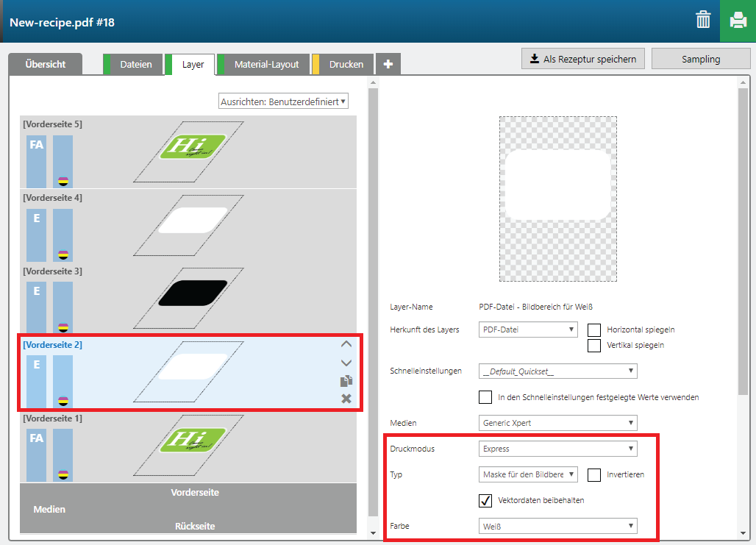
Task: Enable Vertikal spiegeln checkbox
Action: point(594,345)
